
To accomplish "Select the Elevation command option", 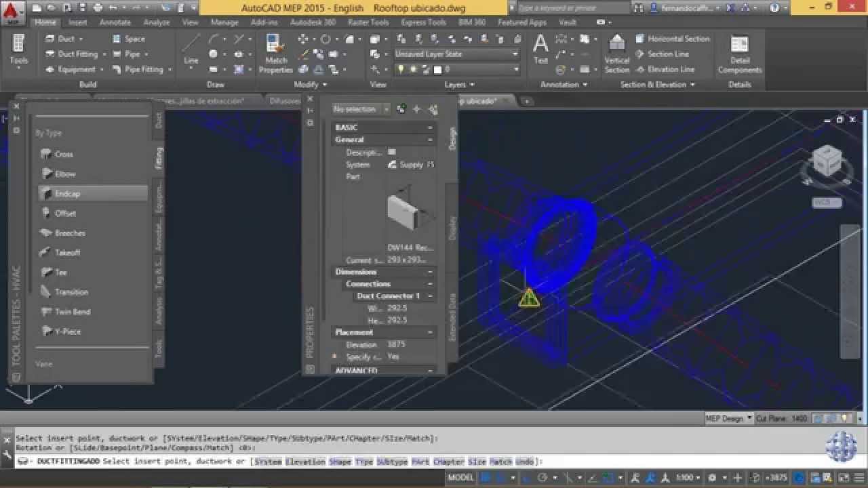I will tap(305, 462).
